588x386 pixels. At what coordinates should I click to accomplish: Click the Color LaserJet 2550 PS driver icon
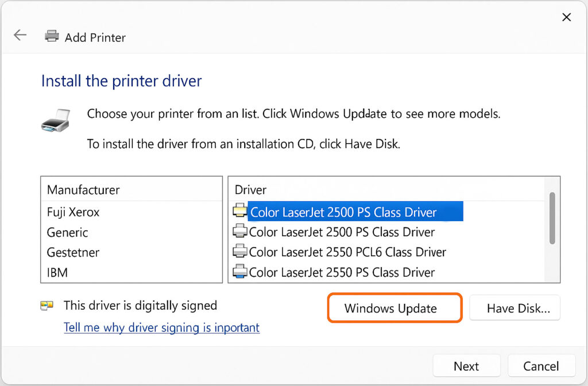239,272
